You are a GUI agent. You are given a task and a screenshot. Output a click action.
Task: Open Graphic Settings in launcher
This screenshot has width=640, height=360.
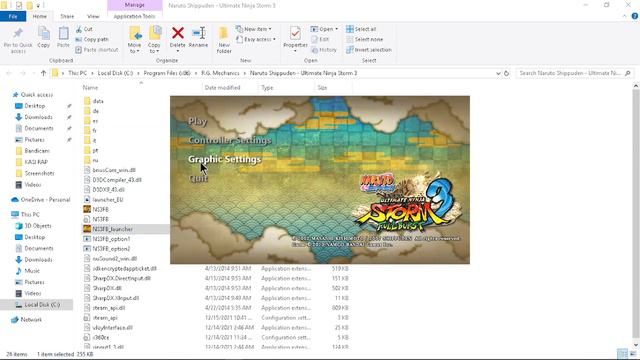224,159
